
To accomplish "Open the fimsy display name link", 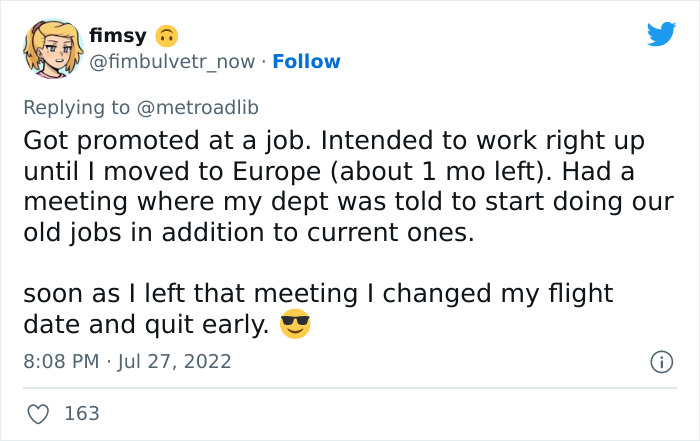I will coord(118,36).
